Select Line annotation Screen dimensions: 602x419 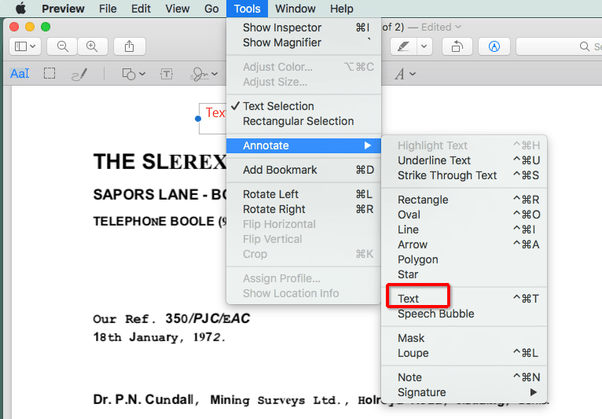[x=464, y=230]
